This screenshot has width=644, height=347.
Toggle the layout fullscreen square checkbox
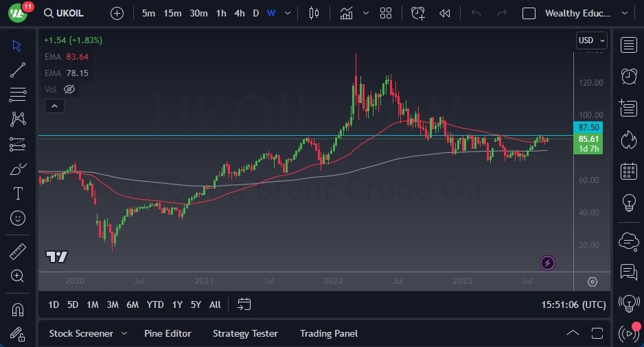click(x=529, y=13)
